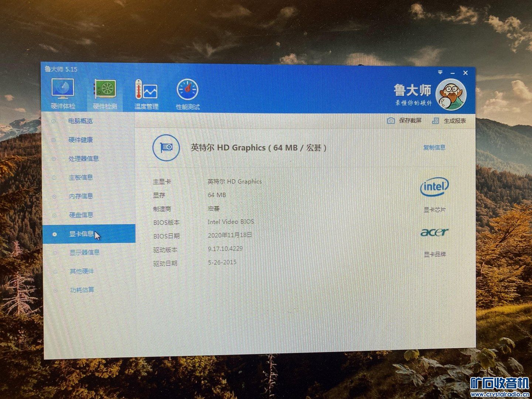532x399 pixels.
Task: Click the 驱动日期 label
Action: [x=165, y=263]
